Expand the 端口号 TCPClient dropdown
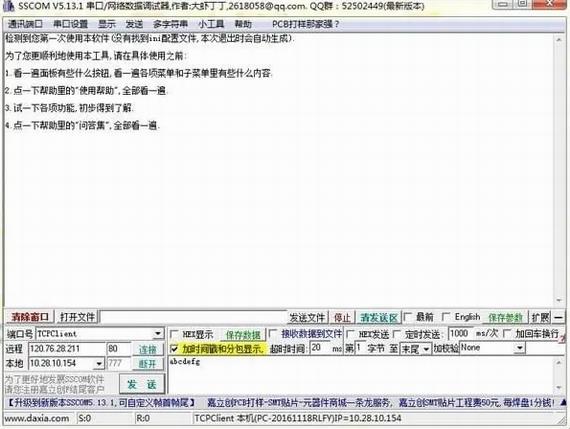This screenshot has height=429, width=570. point(158,334)
